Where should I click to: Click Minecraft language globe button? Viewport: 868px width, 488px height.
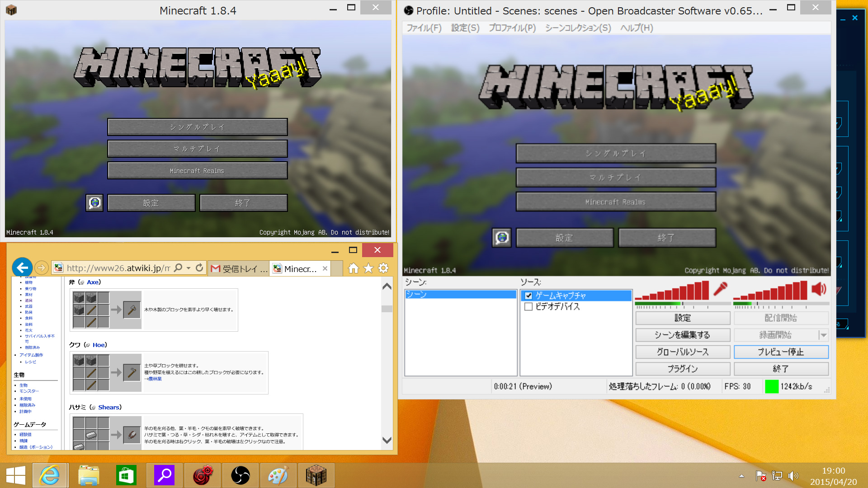coord(94,203)
